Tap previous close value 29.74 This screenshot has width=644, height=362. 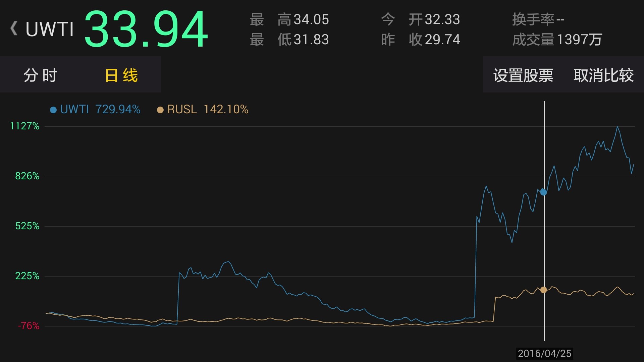[442, 40]
